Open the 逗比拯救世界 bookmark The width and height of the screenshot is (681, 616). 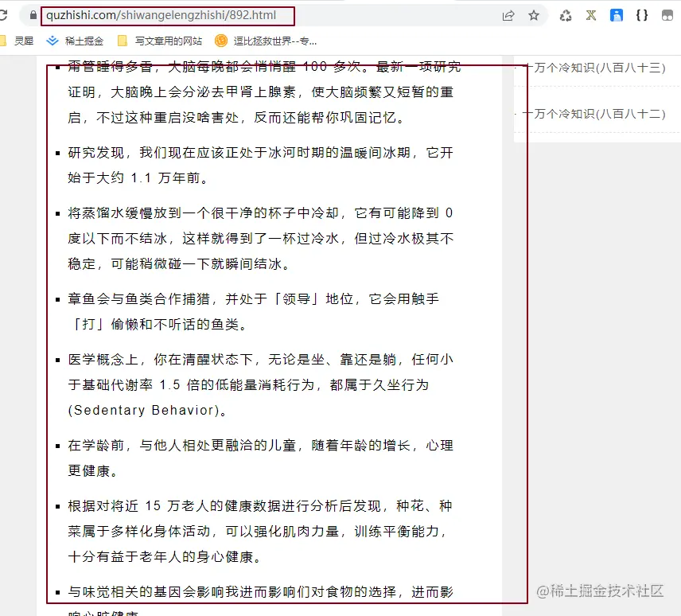pos(266,41)
